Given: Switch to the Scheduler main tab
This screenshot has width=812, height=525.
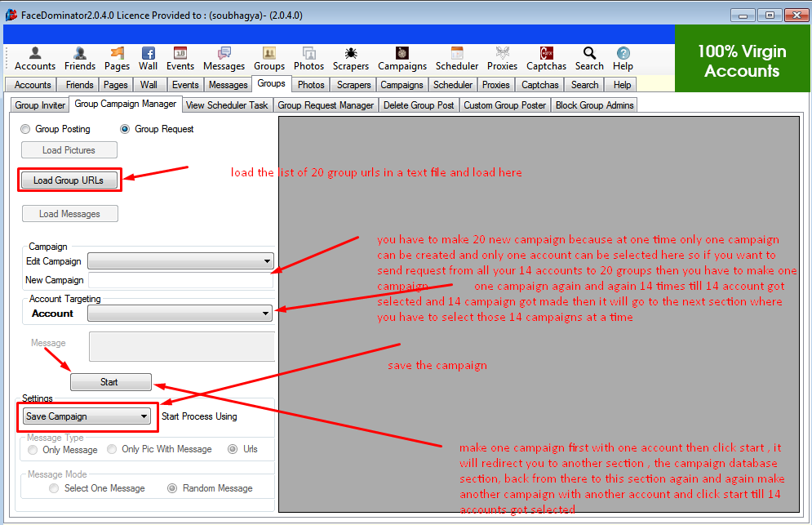Looking at the screenshot, I should click(453, 85).
